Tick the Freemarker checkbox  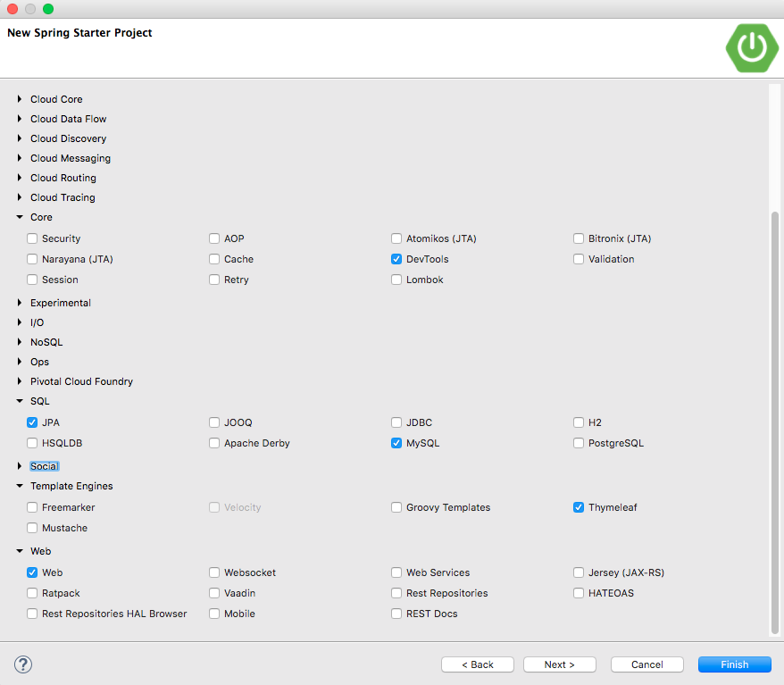click(x=32, y=507)
